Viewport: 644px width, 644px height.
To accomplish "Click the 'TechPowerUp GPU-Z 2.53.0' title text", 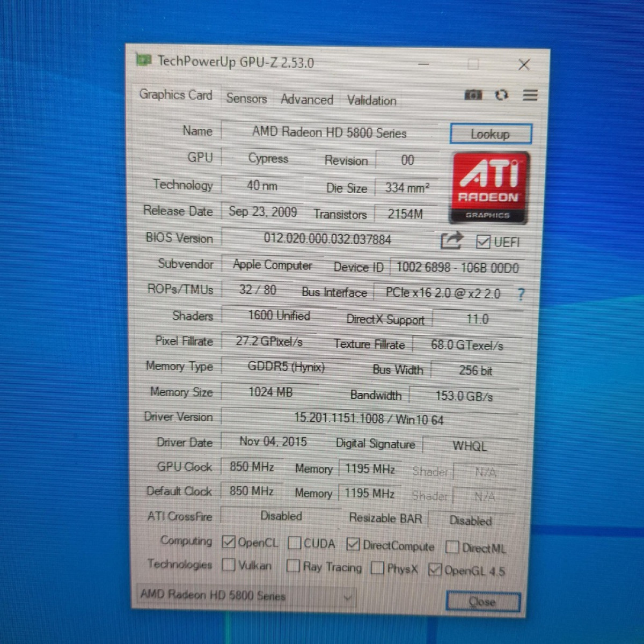I will (236, 62).
